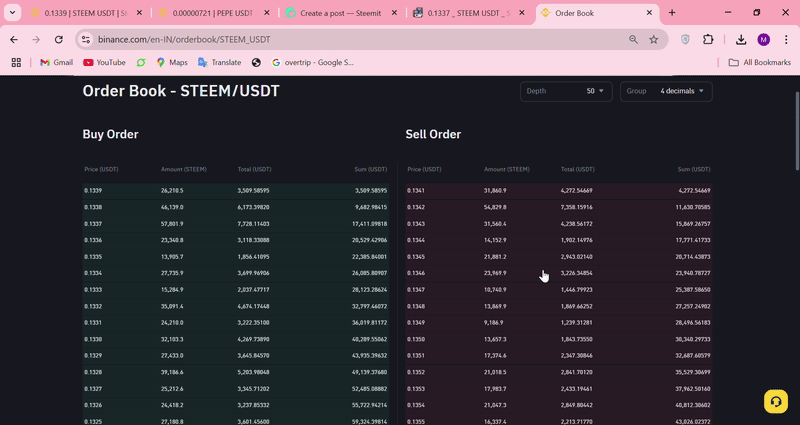Click buy amount 13,905.7

172,257
